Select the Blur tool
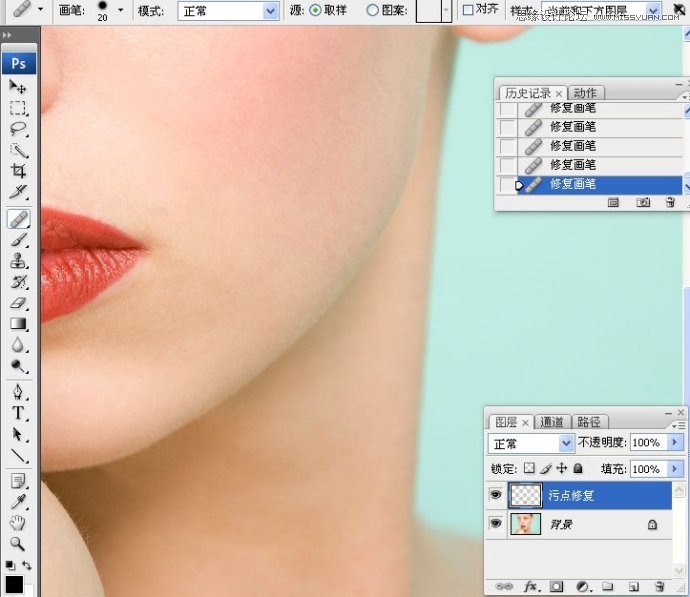The height and width of the screenshot is (597, 690). click(18, 345)
